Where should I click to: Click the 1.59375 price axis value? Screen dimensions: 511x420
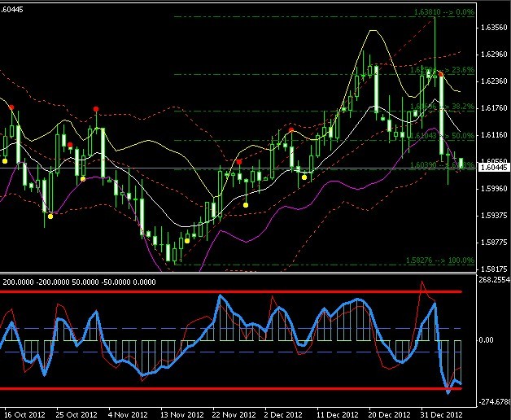click(494, 216)
